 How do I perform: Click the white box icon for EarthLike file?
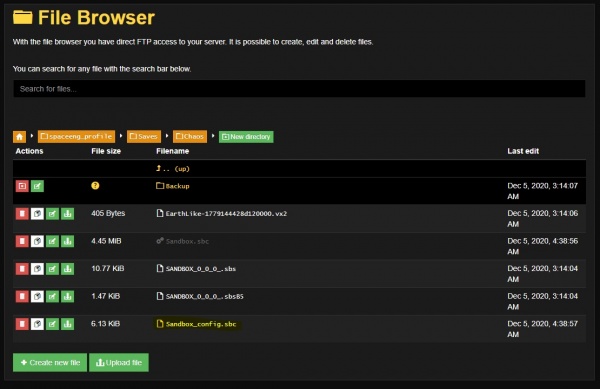pos(37,213)
